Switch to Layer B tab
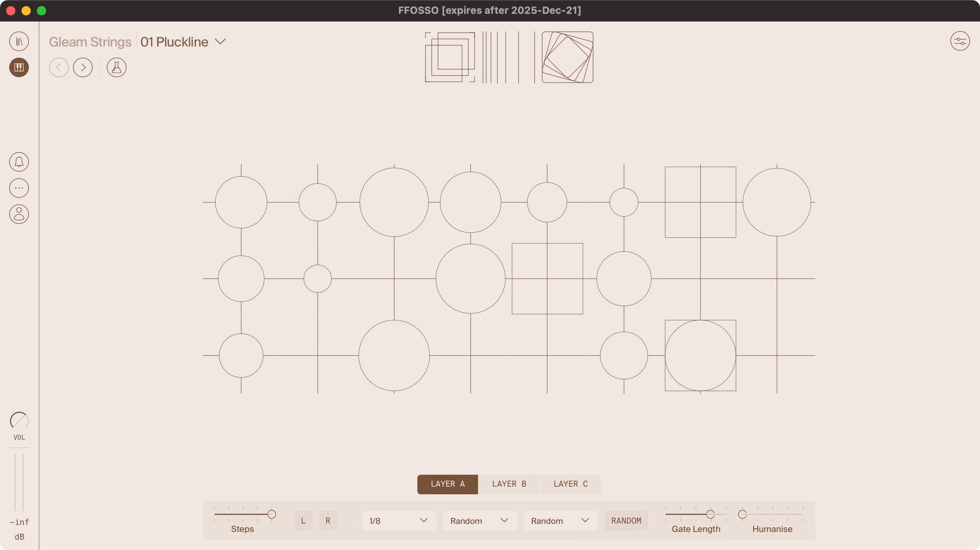The height and width of the screenshot is (550, 980). point(509,484)
